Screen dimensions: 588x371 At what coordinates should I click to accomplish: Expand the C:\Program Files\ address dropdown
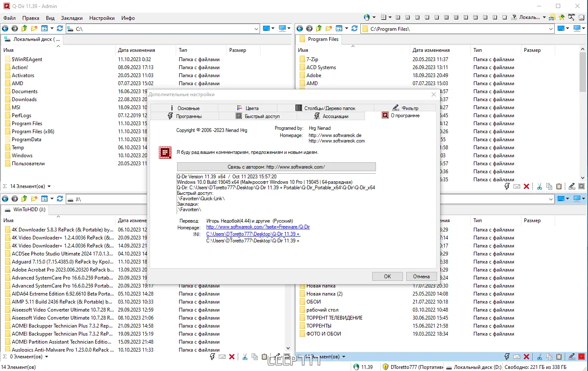tap(551, 29)
